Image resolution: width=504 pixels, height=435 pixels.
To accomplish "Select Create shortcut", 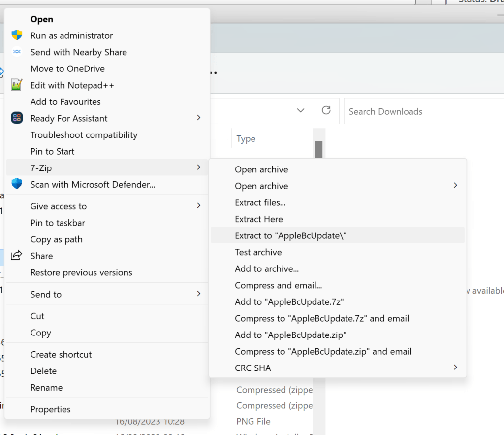I will [x=107, y=355].
